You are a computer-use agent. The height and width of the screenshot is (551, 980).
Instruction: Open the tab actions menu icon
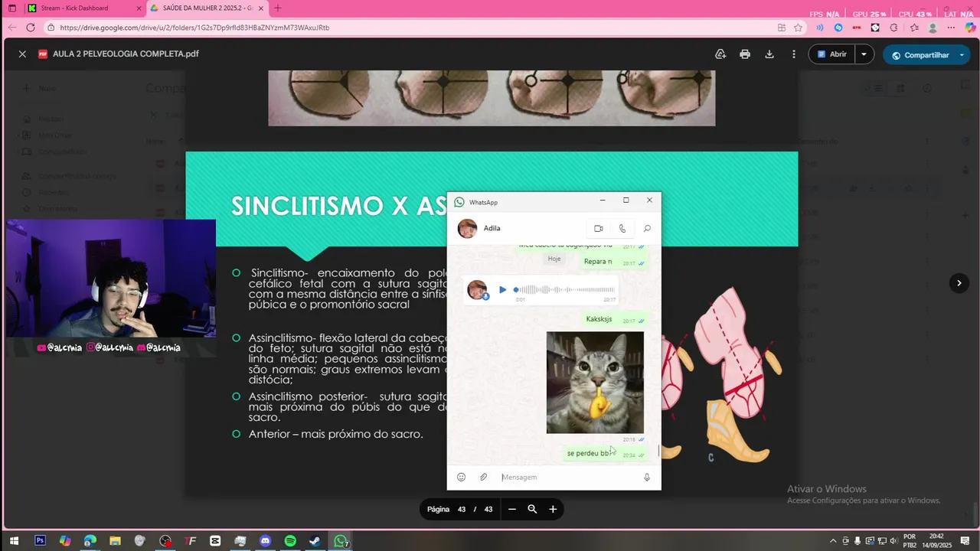pos(11,8)
